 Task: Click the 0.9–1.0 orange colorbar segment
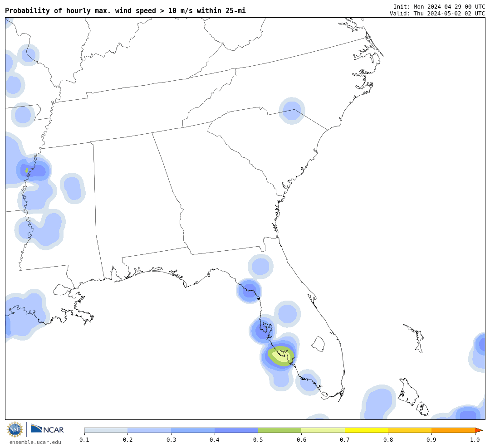[x=453, y=430]
